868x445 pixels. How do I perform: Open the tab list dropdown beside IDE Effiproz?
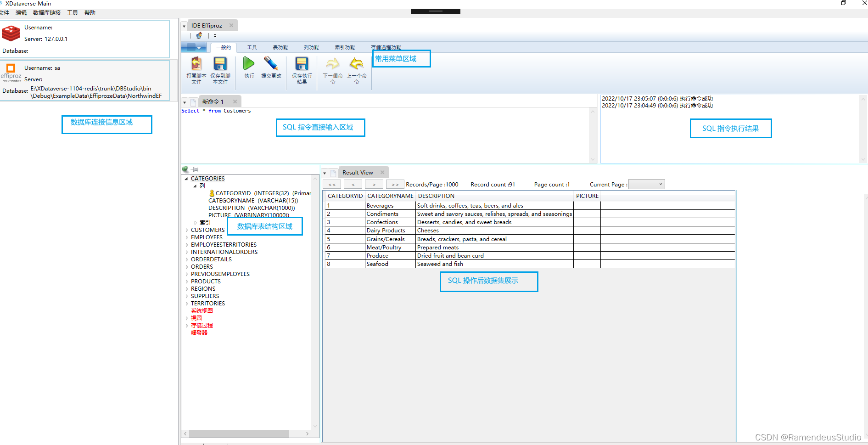[184, 26]
